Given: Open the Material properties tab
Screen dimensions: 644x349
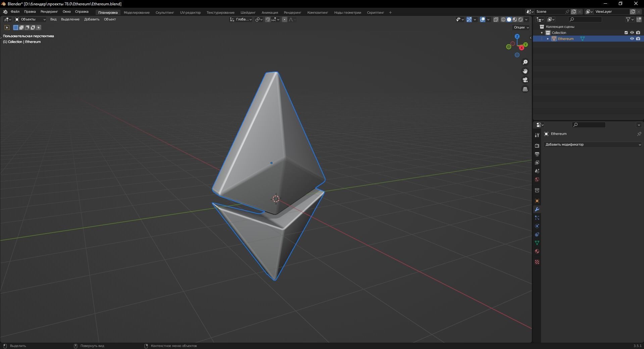Looking at the screenshot, I should [537, 251].
